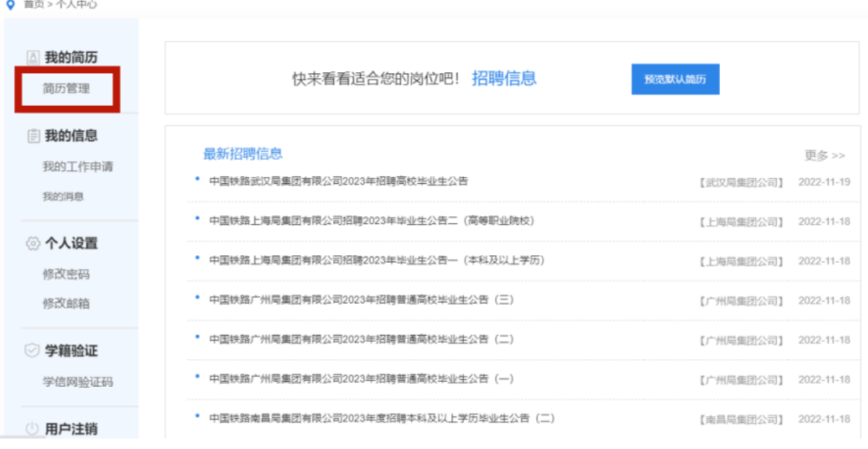
Task: Click 【广州局集团公司】 tag on 公告(三) row
Action: click(x=741, y=301)
